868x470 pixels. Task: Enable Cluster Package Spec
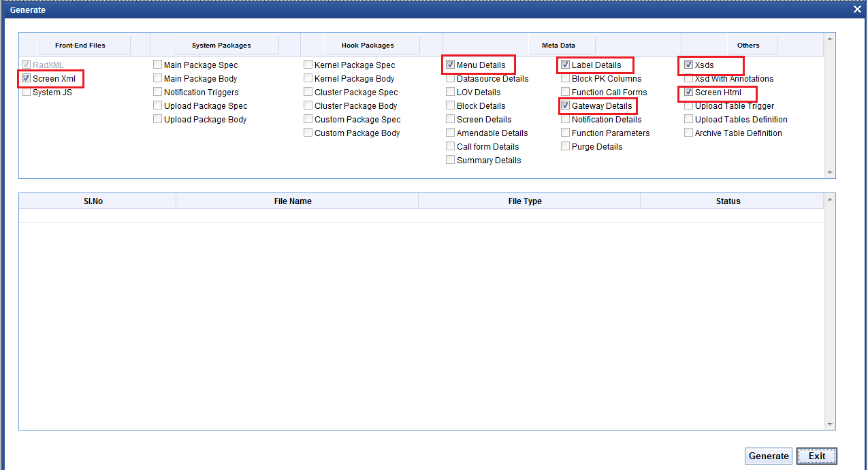click(x=308, y=93)
